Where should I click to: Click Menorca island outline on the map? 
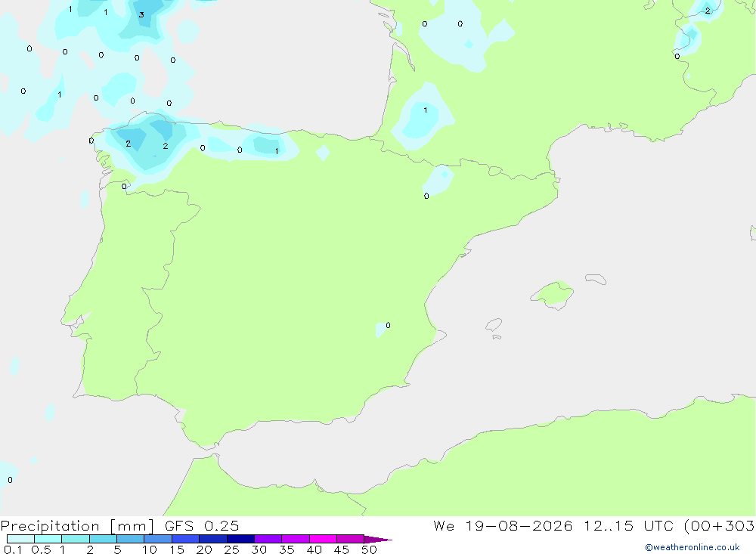tap(596, 279)
